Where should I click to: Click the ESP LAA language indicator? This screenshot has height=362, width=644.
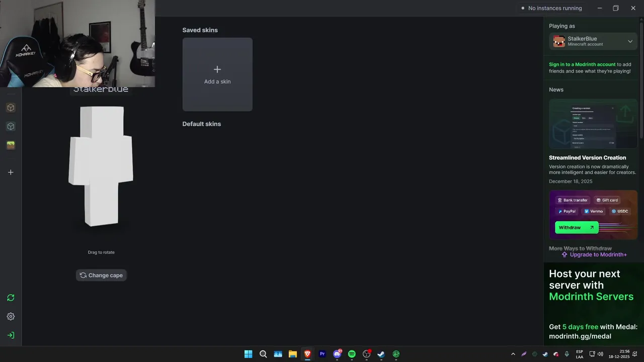pos(580,354)
